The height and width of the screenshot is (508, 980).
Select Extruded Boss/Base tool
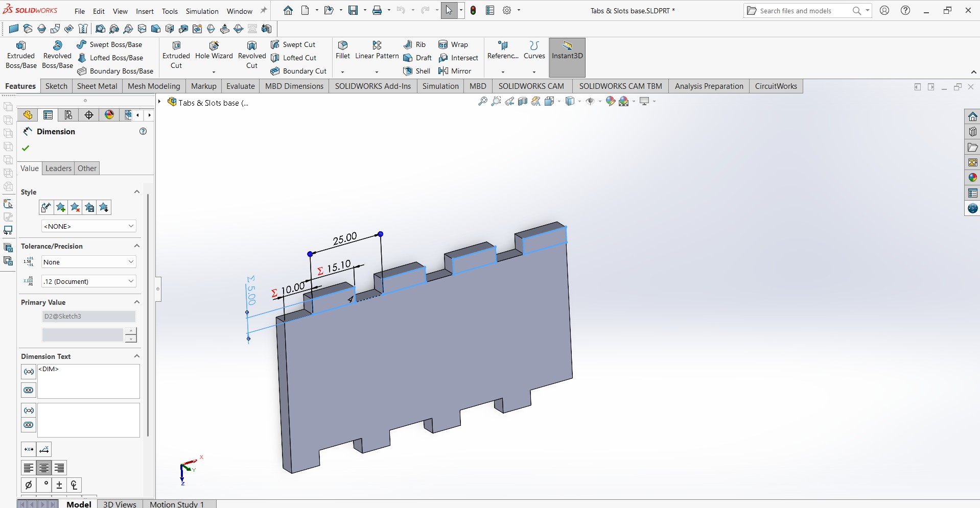pos(21,55)
